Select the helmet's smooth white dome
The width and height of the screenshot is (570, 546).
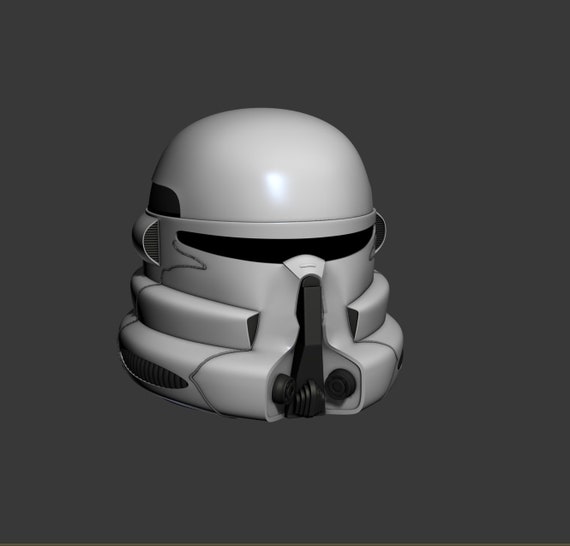click(262, 164)
